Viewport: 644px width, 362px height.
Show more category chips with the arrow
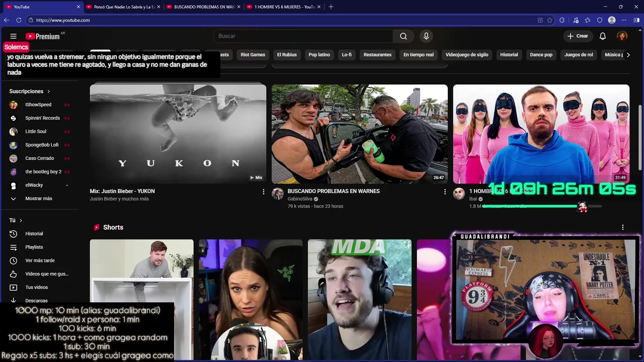pyautogui.click(x=628, y=55)
